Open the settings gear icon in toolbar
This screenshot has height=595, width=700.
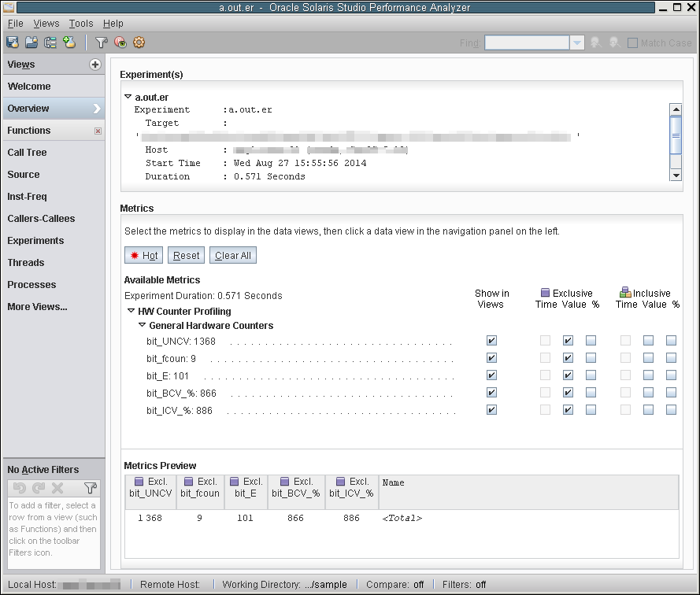[x=139, y=42]
